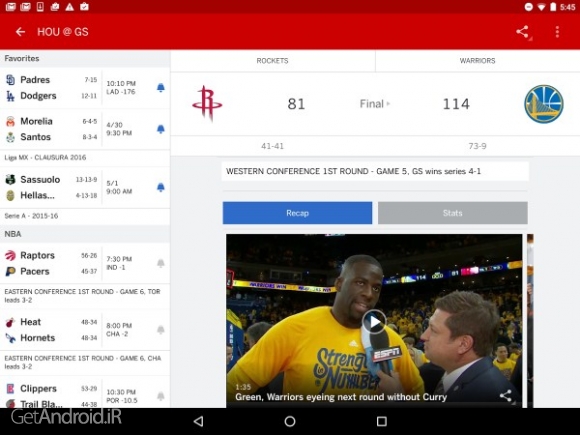Tap the Android back navigation button
Image resolution: width=580 pixels, height=435 pixels.
(198, 421)
